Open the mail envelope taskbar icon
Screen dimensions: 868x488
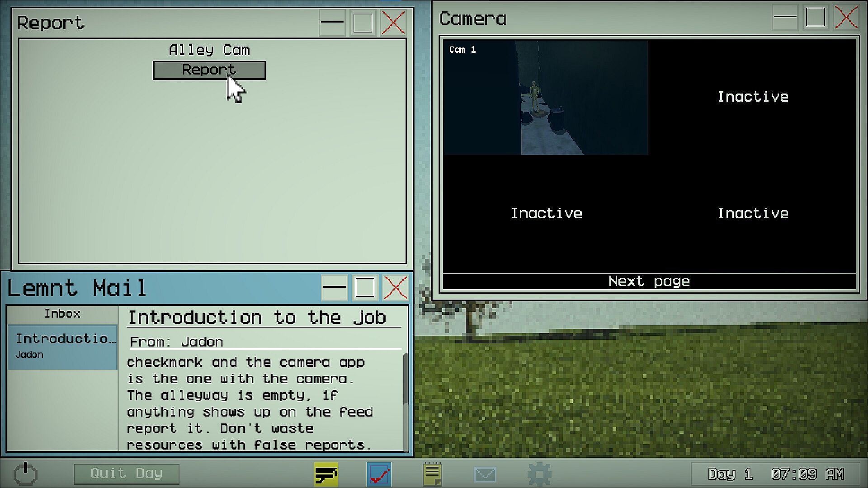[485, 474]
